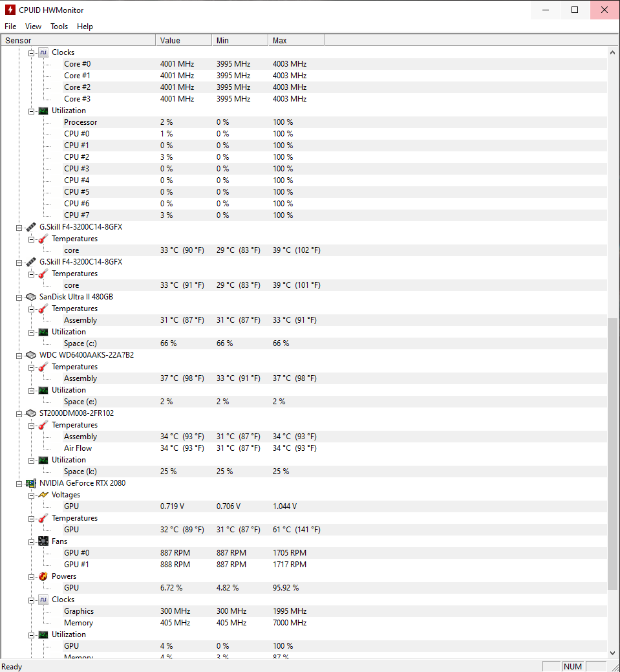
Task: Collapse the first G.Skill F4-3200C14-8GFX node
Action: pos(19,228)
